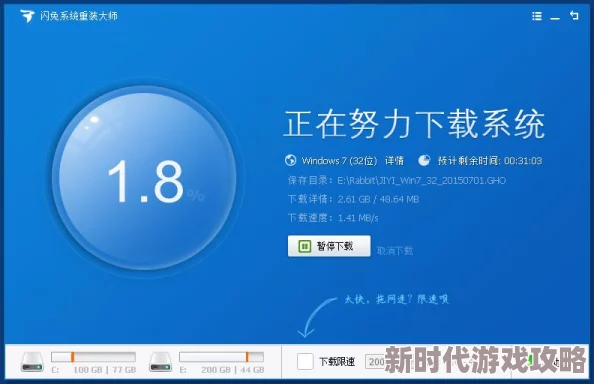
Task: Click the E: drive disk icon
Action: click(161, 362)
